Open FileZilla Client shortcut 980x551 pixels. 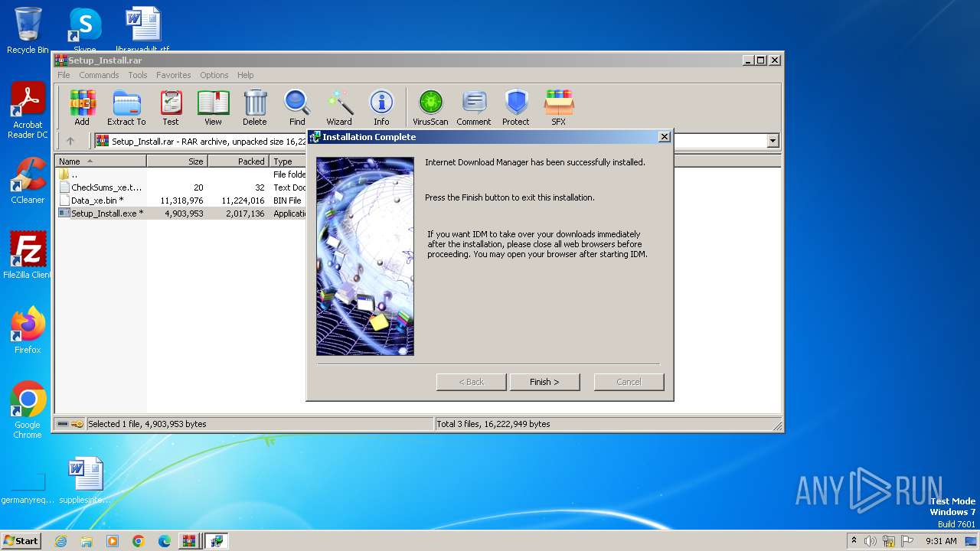(28, 256)
